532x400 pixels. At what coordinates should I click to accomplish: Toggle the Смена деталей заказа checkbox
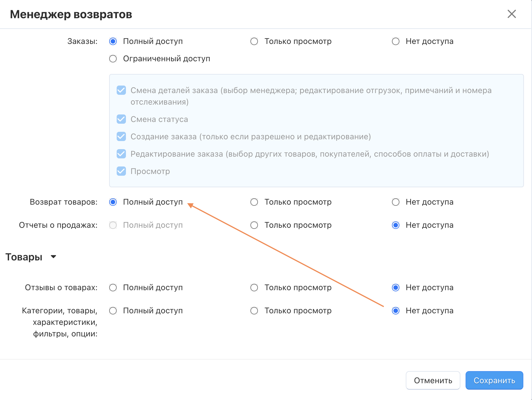(x=121, y=90)
